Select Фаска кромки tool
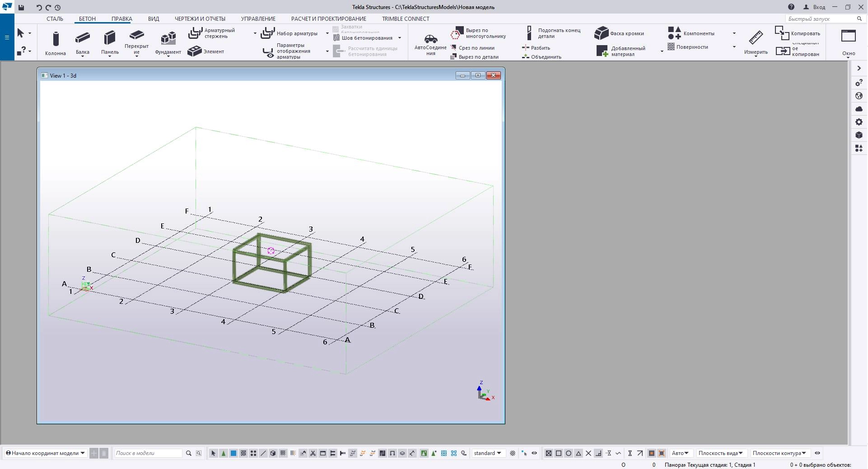The image size is (868, 469). 619,33
